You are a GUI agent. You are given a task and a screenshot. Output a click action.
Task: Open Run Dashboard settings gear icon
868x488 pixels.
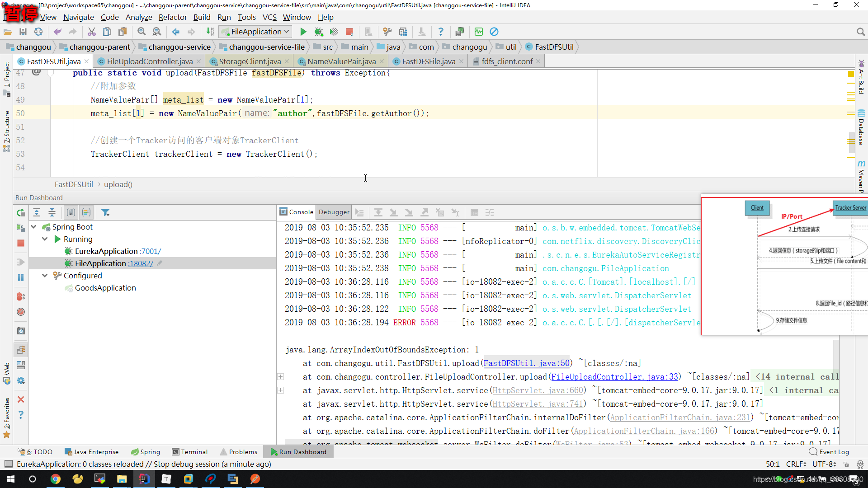coord(21,380)
